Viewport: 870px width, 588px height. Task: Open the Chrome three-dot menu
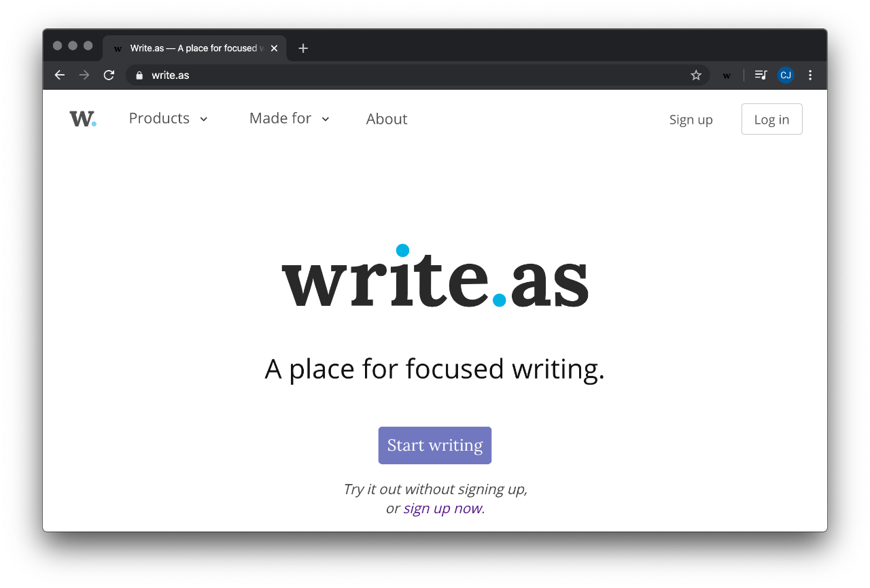pos(810,75)
